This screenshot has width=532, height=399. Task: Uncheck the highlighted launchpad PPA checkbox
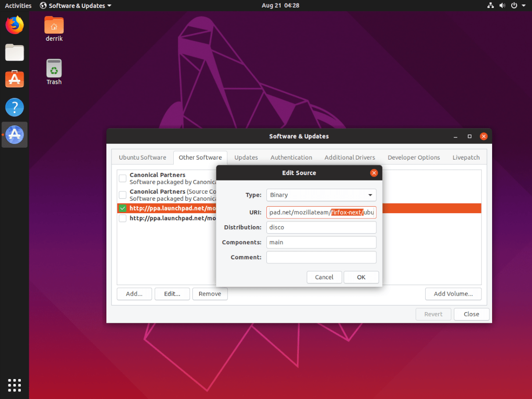pos(122,208)
